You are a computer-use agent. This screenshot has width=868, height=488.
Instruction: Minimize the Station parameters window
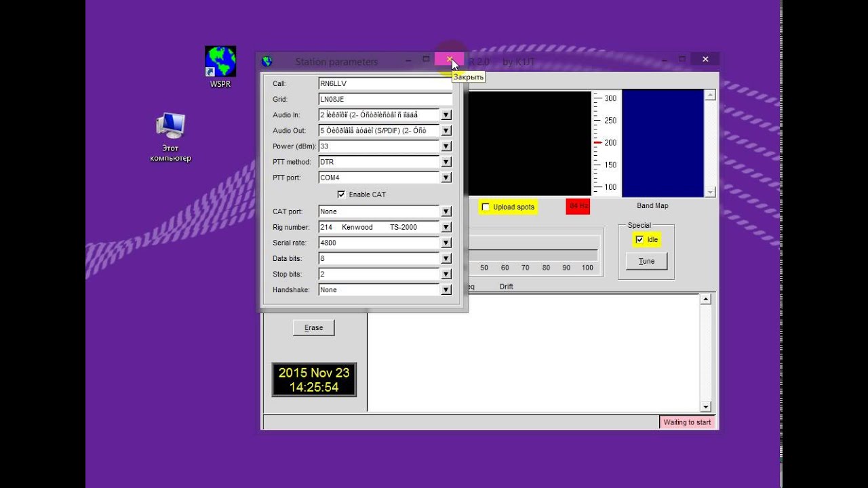tap(408, 60)
